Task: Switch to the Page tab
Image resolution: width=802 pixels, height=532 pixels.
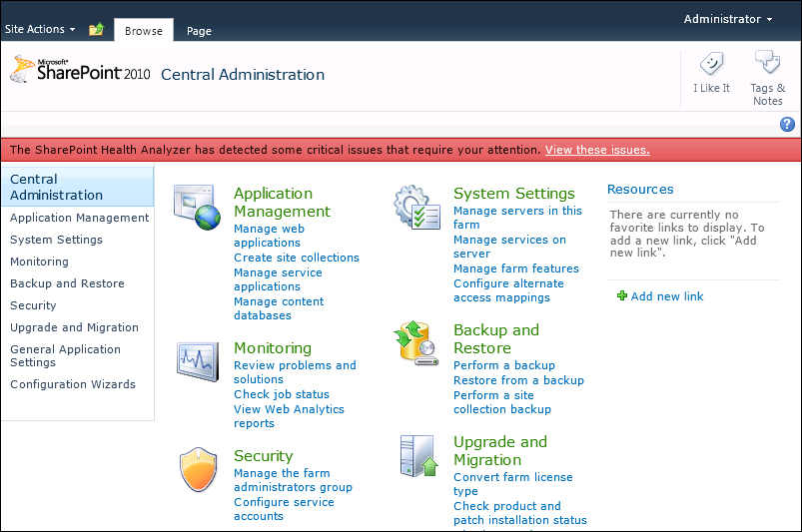Action: tap(199, 31)
